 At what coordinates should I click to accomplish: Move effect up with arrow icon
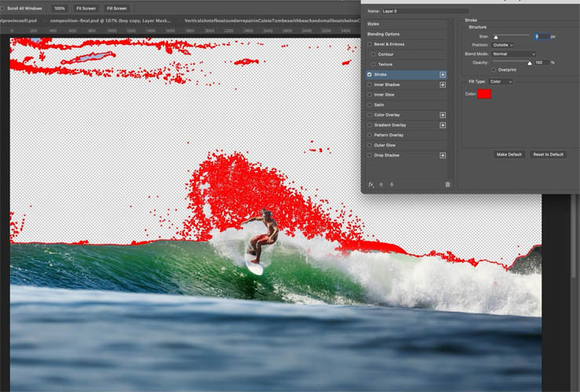[x=381, y=184]
